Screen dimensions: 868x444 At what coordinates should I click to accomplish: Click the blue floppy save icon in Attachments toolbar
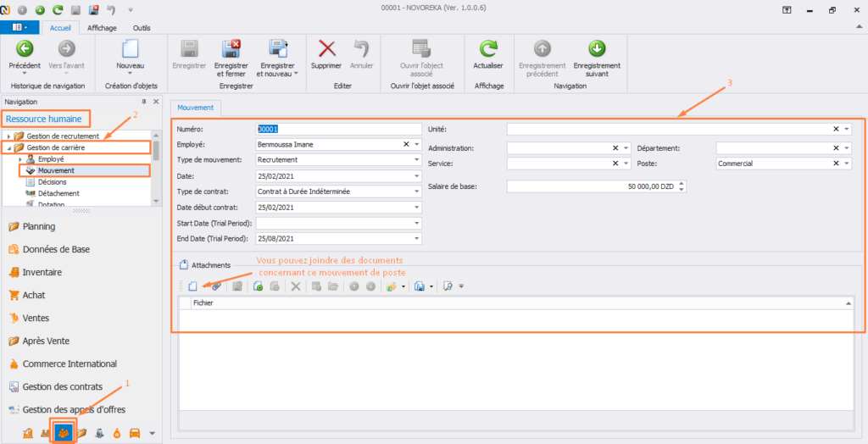point(420,286)
